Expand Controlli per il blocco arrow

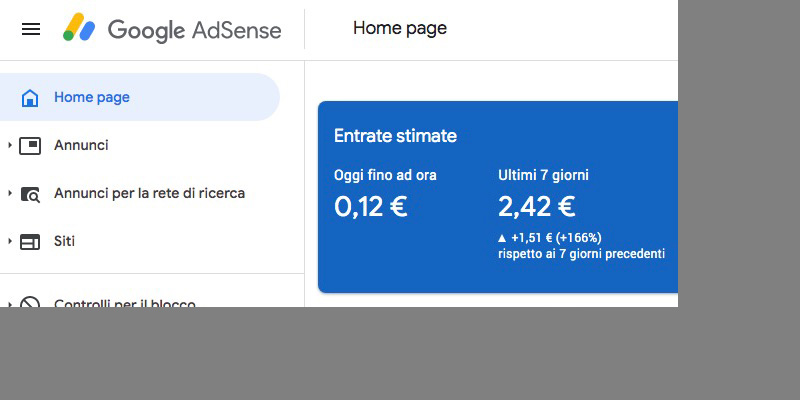(x=10, y=304)
